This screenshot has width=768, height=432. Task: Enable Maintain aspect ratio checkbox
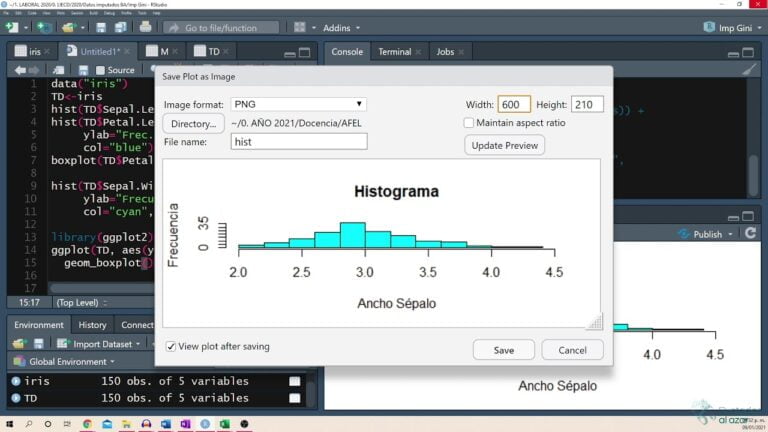[469, 123]
